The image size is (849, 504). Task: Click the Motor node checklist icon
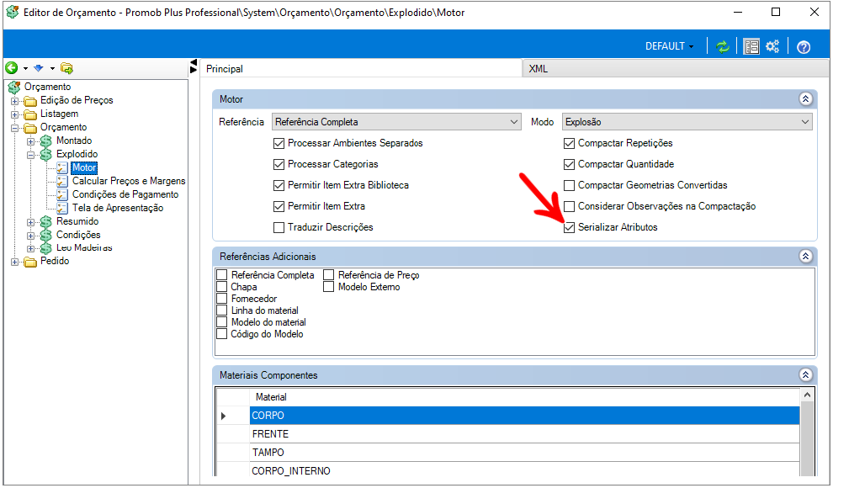62,167
